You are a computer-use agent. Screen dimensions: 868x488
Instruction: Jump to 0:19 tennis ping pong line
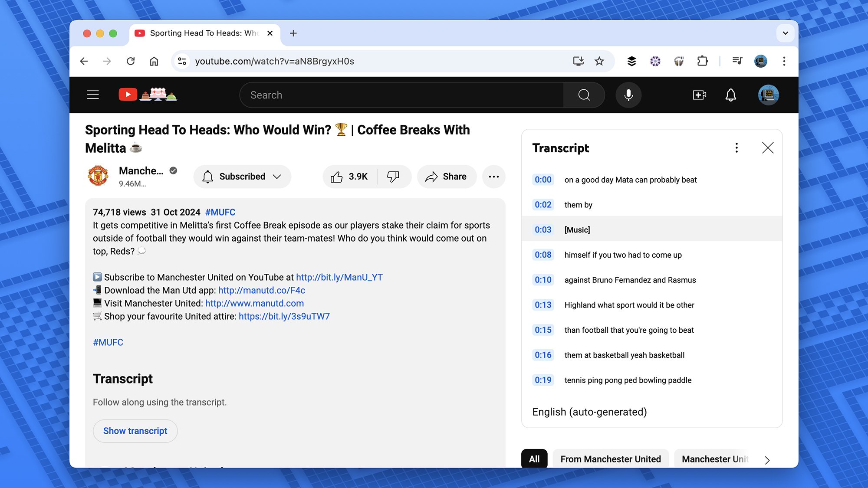pyautogui.click(x=652, y=380)
